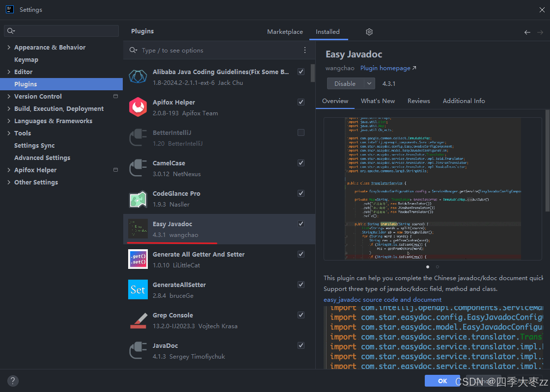The height and width of the screenshot is (392, 550).
Task: Click the OK button
Action: click(442, 381)
